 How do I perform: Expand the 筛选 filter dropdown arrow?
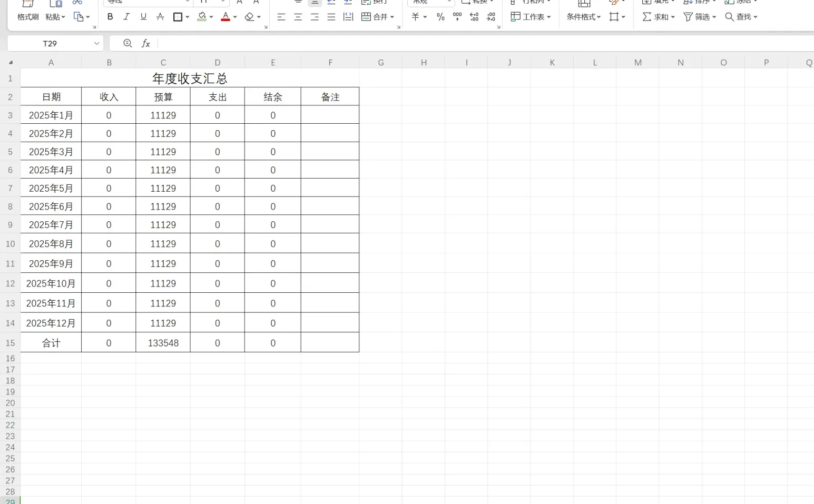coord(714,17)
